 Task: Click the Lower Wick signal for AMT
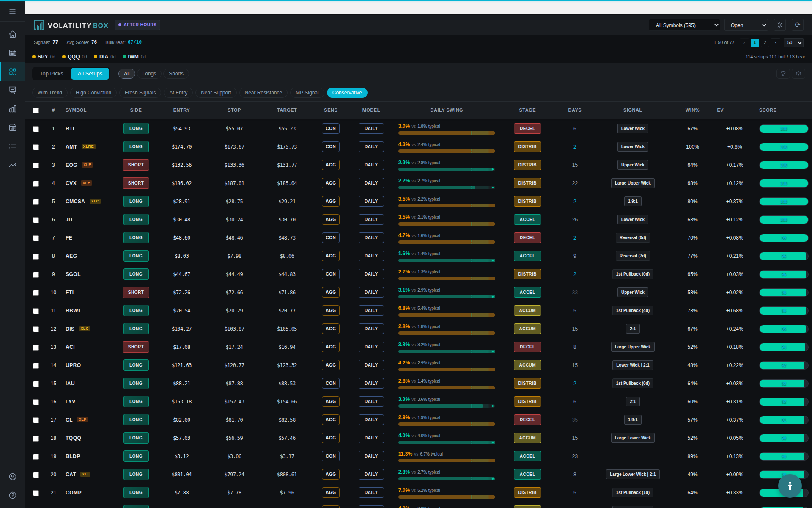(633, 147)
